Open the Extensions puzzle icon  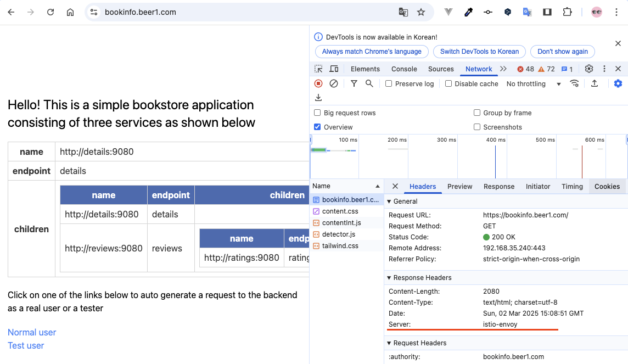pyautogui.click(x=567, y=12)
